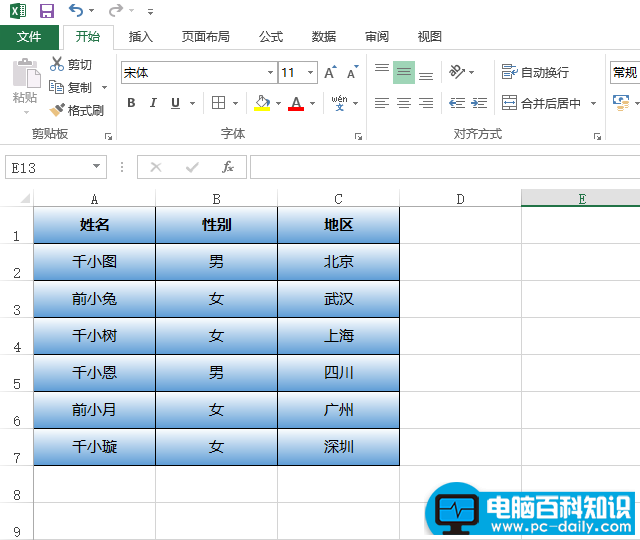Image resolution: width=640 pixels, height=540 pixels.
Task: Open the font size 11 dropdown
Action: coord(310,72)
